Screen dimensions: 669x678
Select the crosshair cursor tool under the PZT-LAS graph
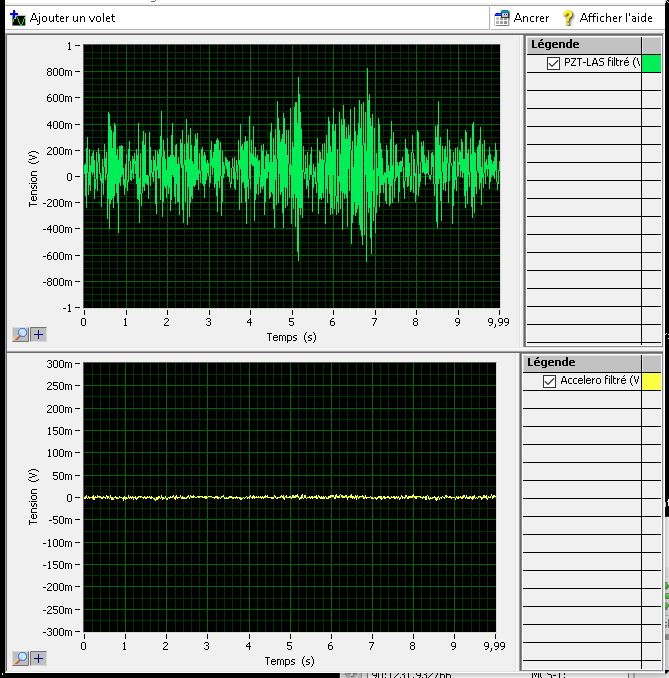(38, 335)
